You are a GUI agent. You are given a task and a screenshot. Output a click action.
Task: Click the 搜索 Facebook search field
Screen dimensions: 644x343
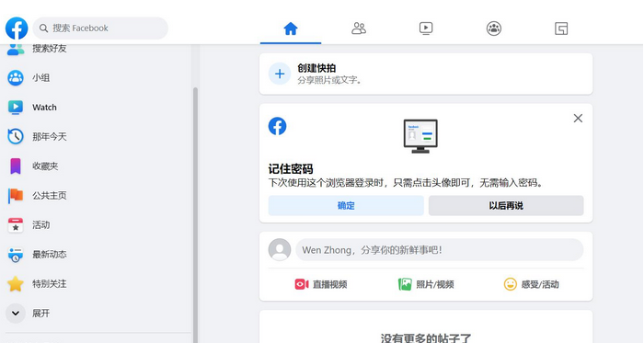point(100,28)
